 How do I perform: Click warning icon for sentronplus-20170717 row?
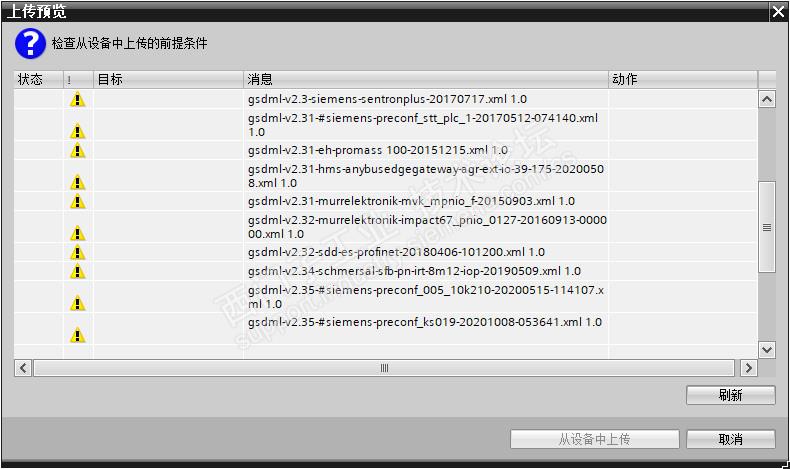[78, 99]
